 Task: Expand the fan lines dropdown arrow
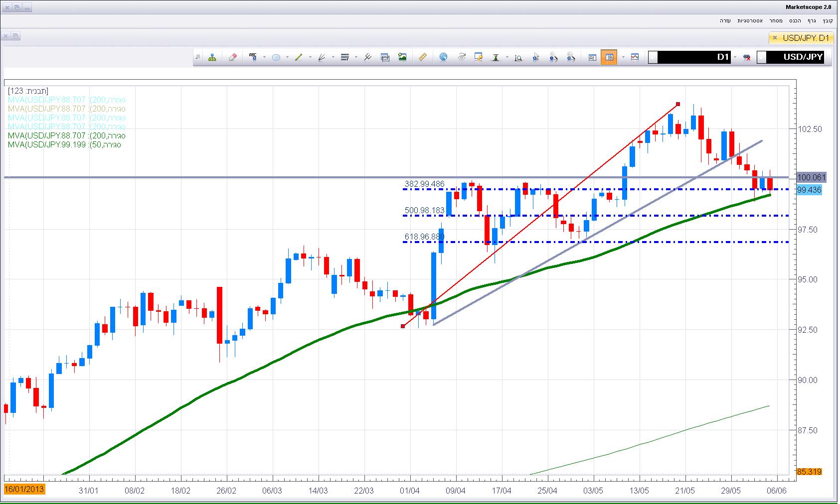click(x=333, y=57)
